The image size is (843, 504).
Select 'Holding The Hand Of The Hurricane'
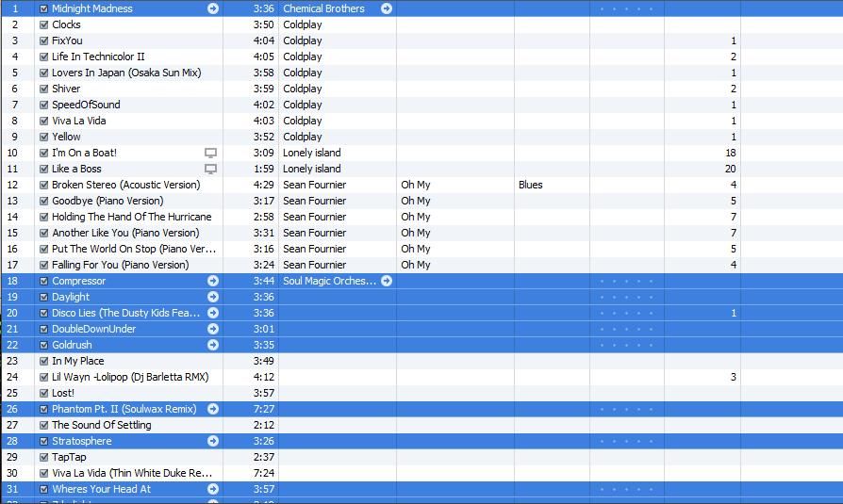coord(132,217)
